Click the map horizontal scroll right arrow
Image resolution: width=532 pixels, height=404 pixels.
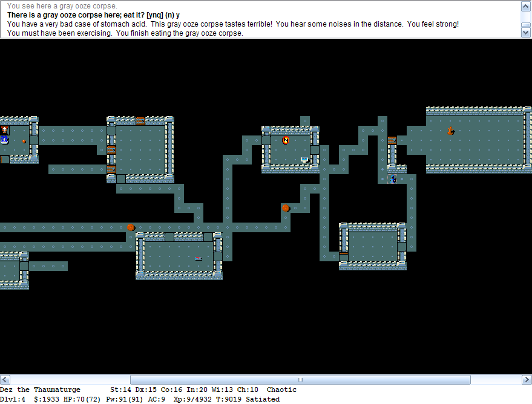click(527, 379)
